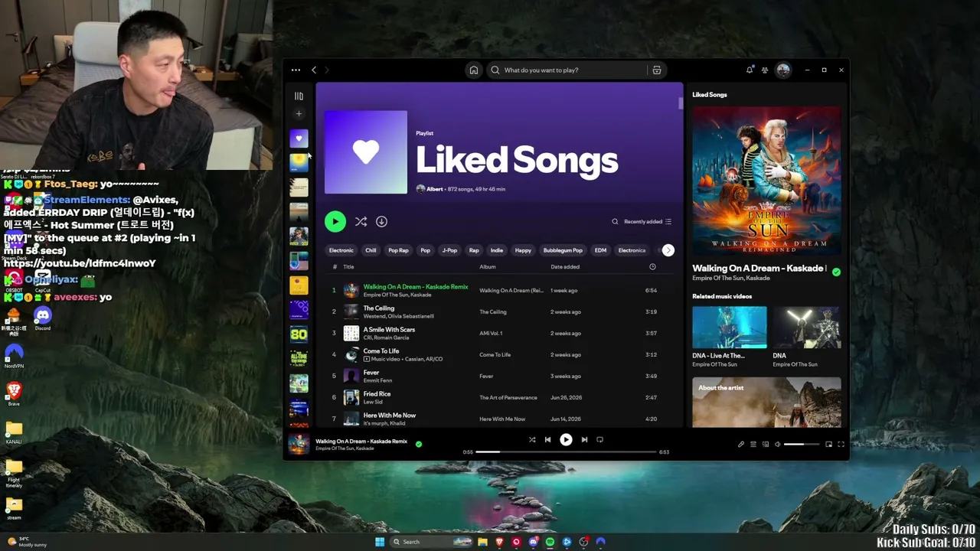Open the Liked Songs sidebar shortcut

(x=299, y=139)
